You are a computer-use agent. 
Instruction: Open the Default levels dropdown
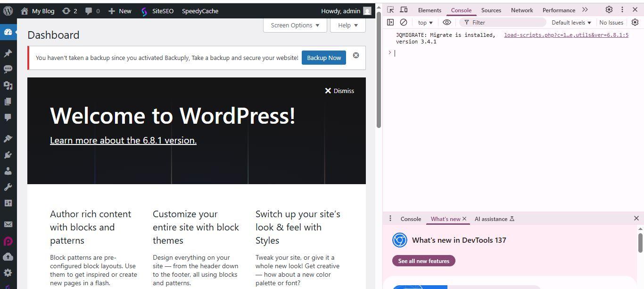click(571, 22)
